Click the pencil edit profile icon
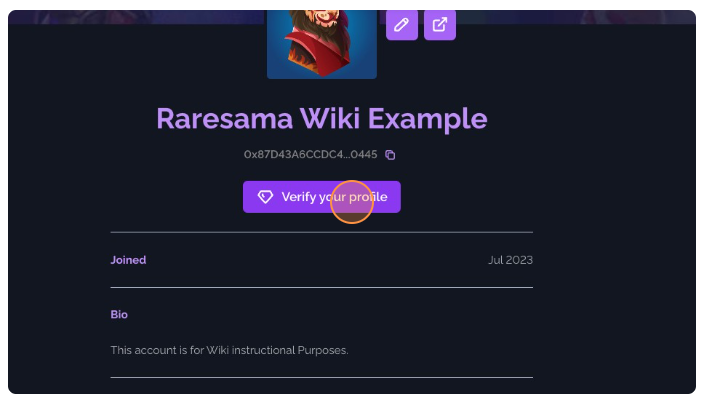Viewport: 705px width, 401px height. (402, 25)
